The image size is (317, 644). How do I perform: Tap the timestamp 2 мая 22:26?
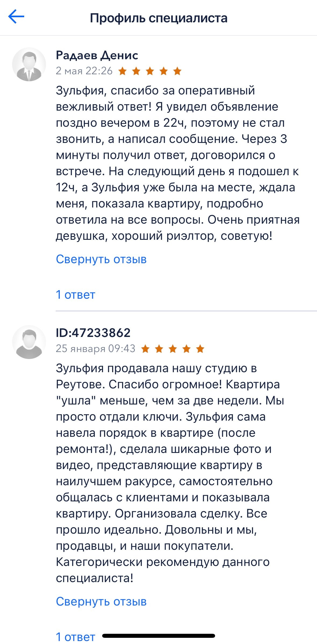84,71
